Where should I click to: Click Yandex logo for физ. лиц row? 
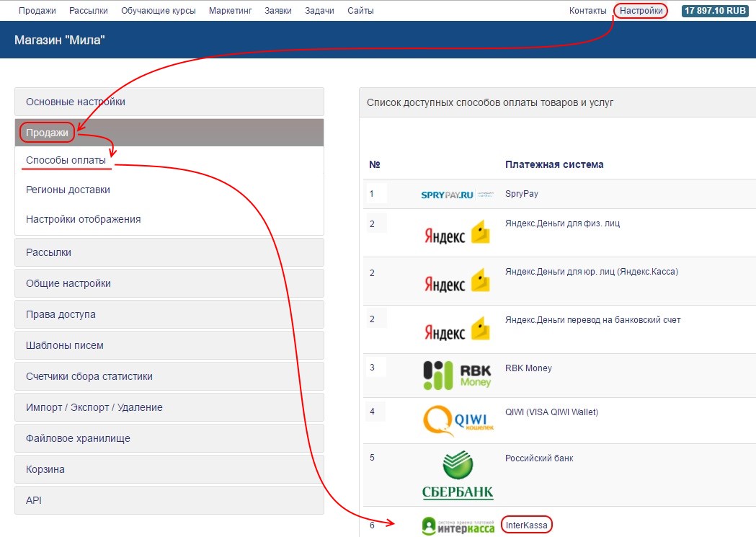tap(457, 233)
